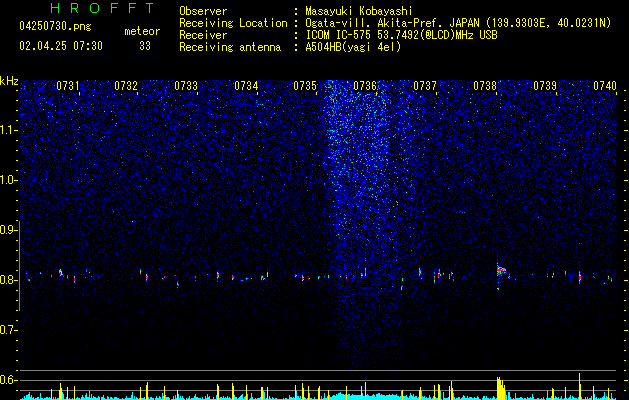Click the meteor count value 33
The image size is (629, 400).
(x=145, y=46)
